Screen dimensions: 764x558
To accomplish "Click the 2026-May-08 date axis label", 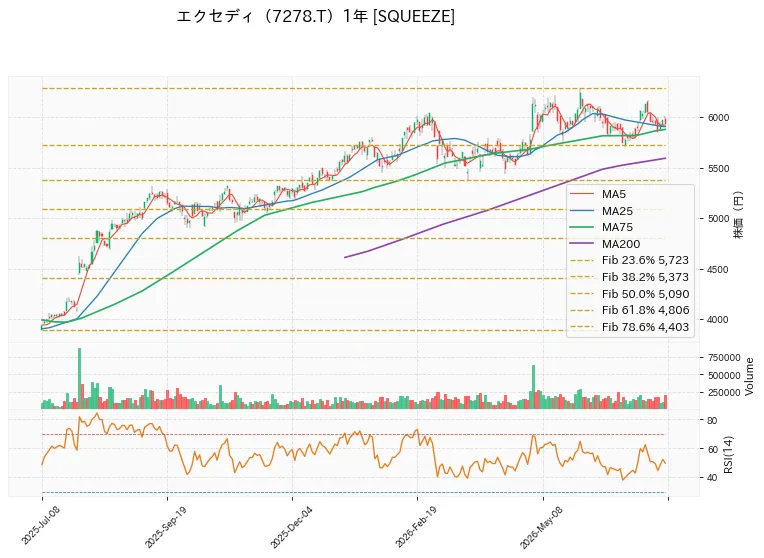I will pyautogui.click(x=538, y=526).
